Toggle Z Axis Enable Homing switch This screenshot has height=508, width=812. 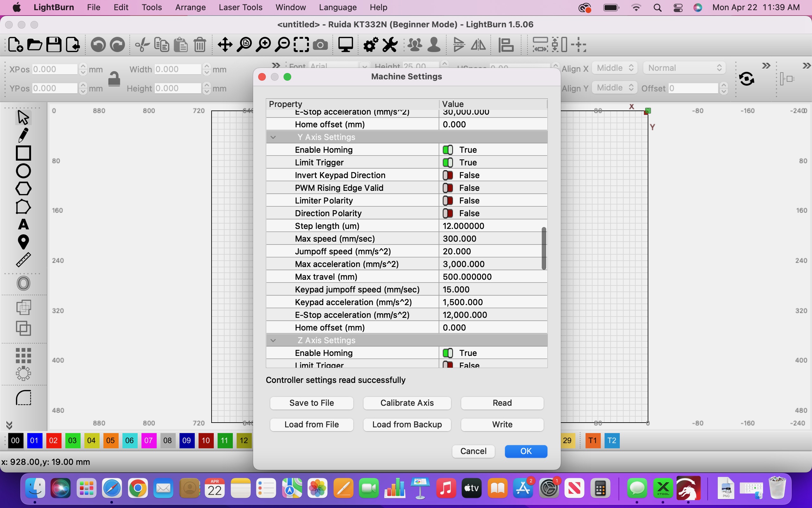(x=448, y=353)
